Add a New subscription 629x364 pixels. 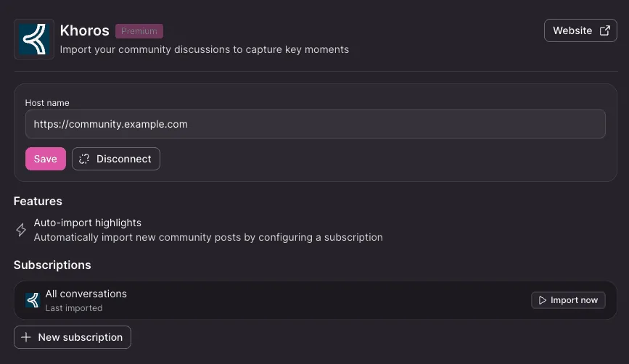click(73, 337)
